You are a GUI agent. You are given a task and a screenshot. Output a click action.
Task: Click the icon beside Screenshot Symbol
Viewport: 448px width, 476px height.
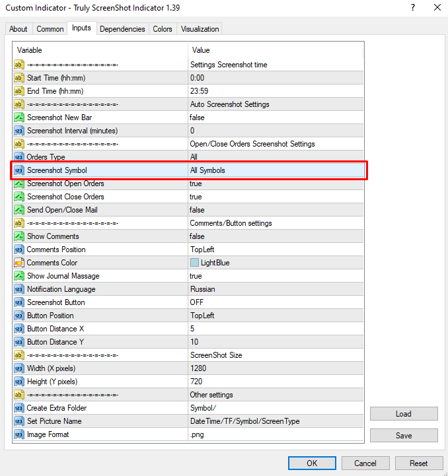(19, 170)
